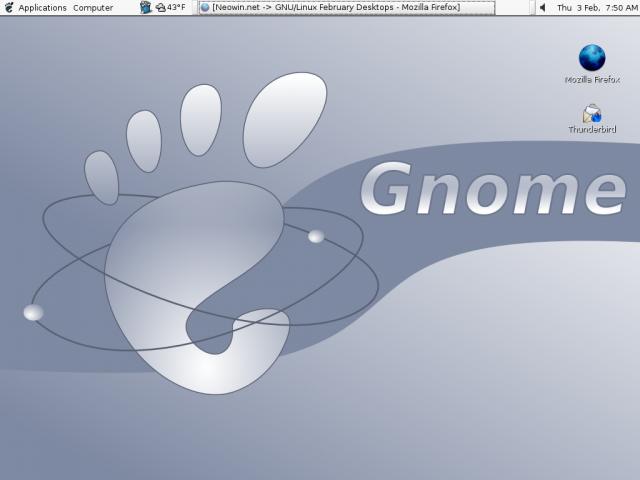The height and width of the screenshot is (480, 640).
Task: Click the Mozilla Firefox desktop label
Action: point(592,80)
